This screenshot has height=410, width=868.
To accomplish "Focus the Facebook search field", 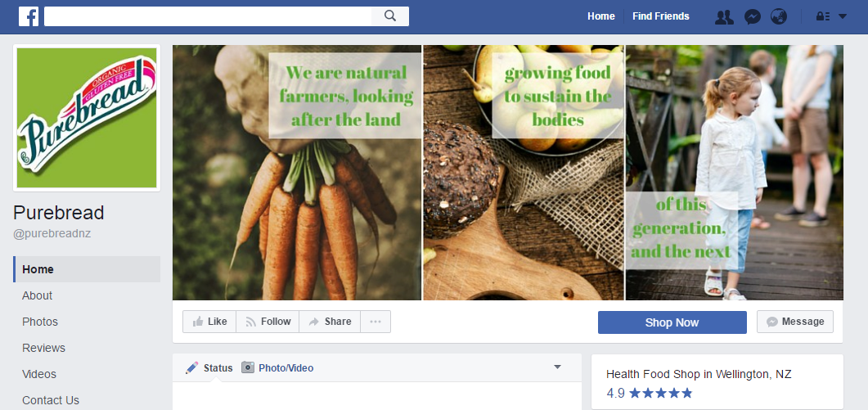I will point(208,16).
